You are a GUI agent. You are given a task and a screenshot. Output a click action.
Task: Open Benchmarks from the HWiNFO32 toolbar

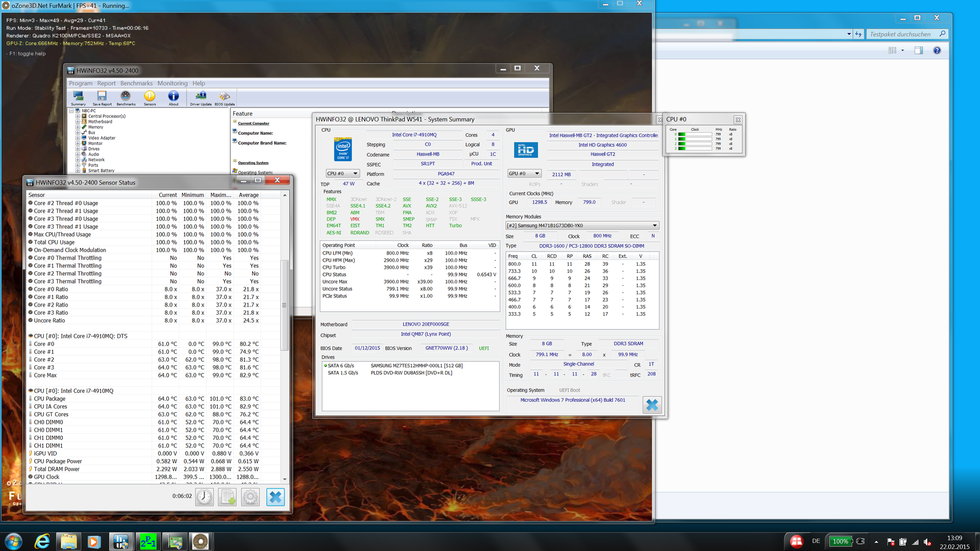[x=126, y=97]
